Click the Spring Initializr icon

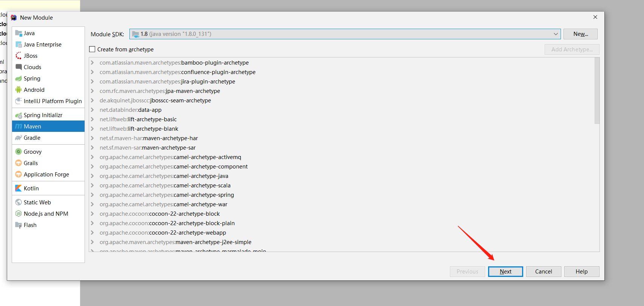pos(18,115)
